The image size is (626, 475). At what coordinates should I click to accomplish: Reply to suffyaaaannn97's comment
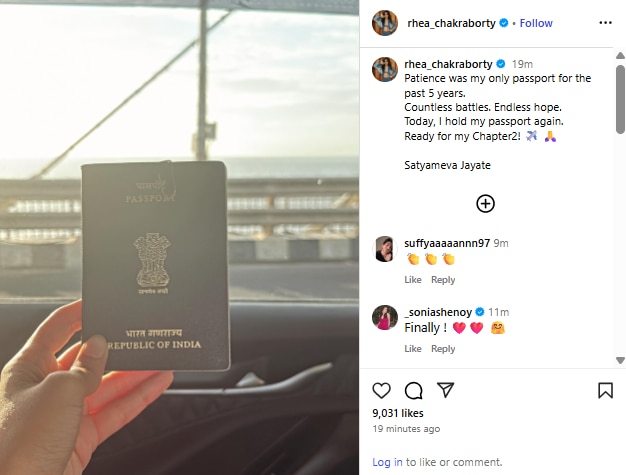(x=443, y=280)
